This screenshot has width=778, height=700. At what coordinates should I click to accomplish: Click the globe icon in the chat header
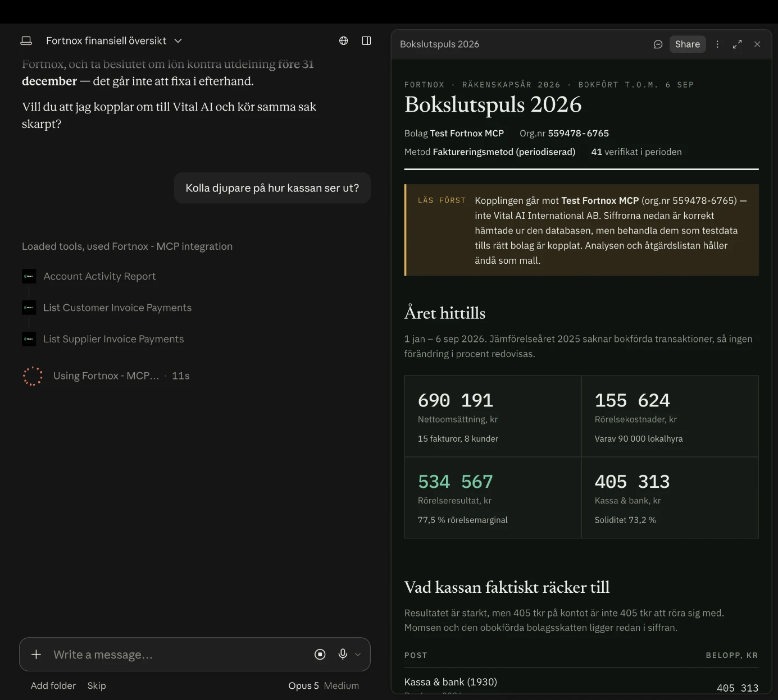click(x=344, y=40)
